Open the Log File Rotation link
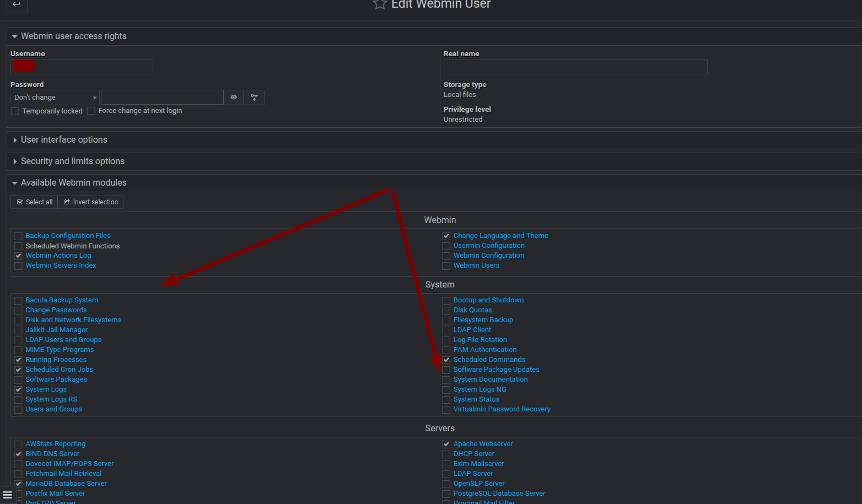The width and height of the screenshot is (862, 504). [480, 340]
